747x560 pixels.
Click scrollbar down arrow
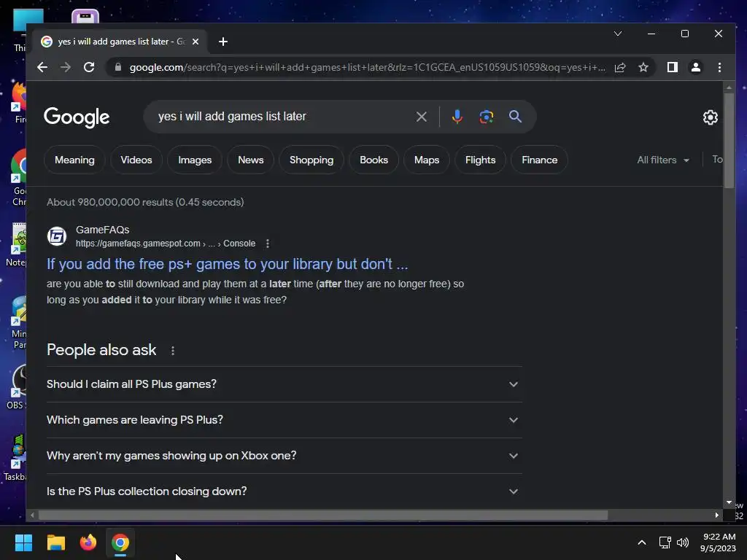pos(729,503)
